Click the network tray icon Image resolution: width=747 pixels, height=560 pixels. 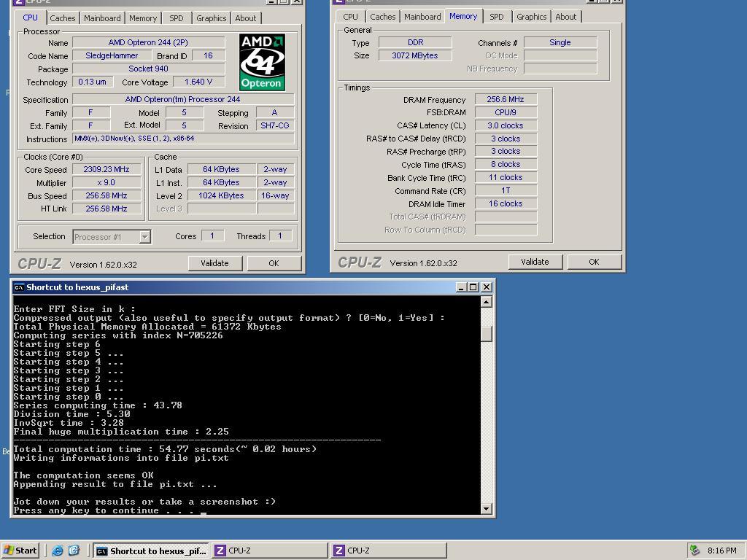(x=694, y=551)
